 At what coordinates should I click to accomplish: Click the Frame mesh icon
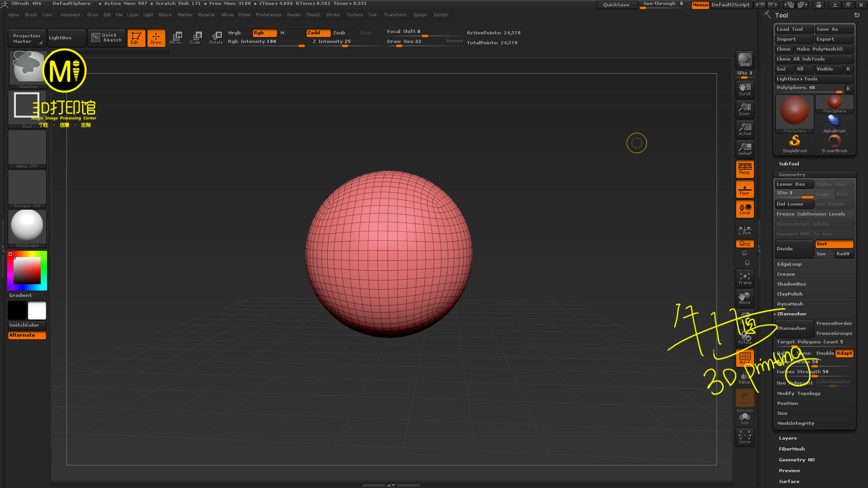745,278
